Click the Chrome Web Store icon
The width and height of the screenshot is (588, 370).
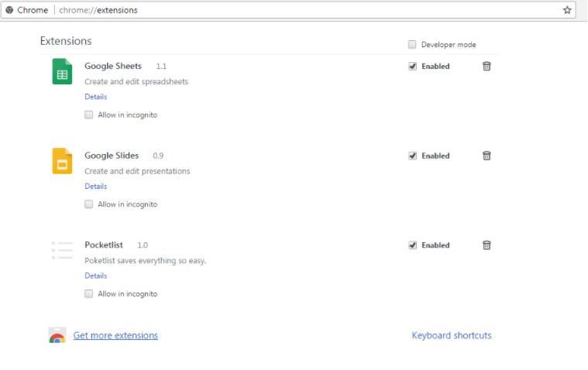(57, 335)
